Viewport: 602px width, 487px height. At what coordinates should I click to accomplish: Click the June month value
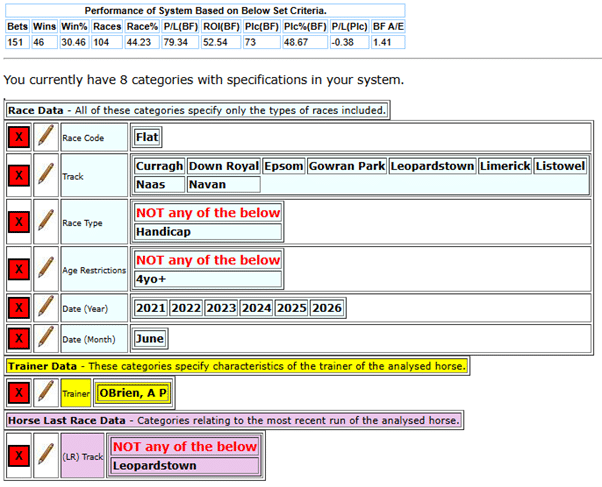pyautogui.click(x=150, y=339)
